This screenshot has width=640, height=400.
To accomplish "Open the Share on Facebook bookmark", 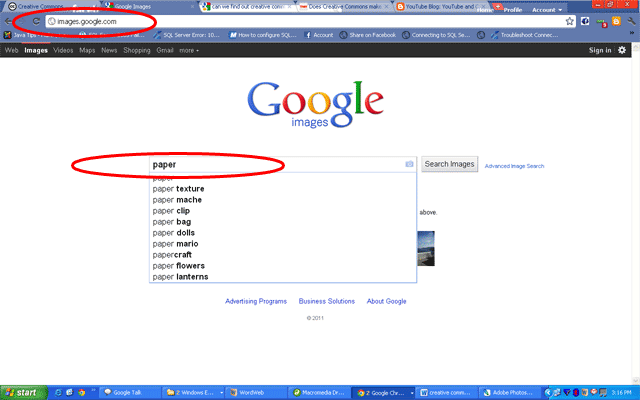I will click(x=368, y=35).
